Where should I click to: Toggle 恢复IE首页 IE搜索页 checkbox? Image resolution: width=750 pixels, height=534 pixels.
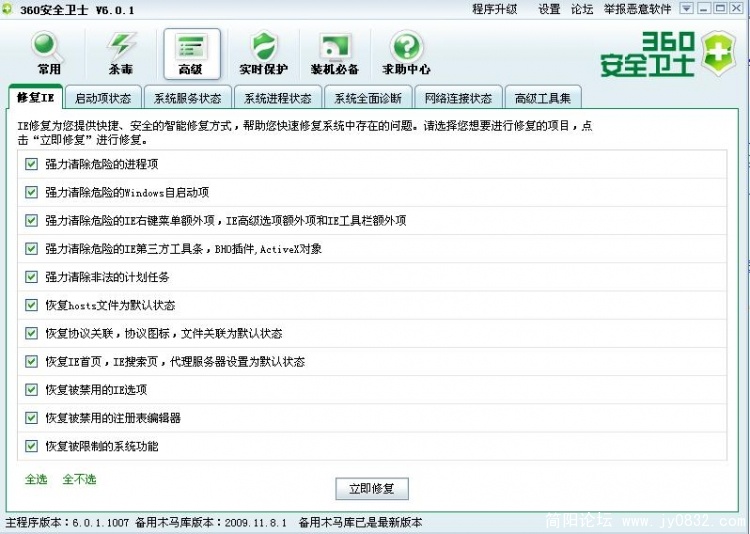coord(32,362)
